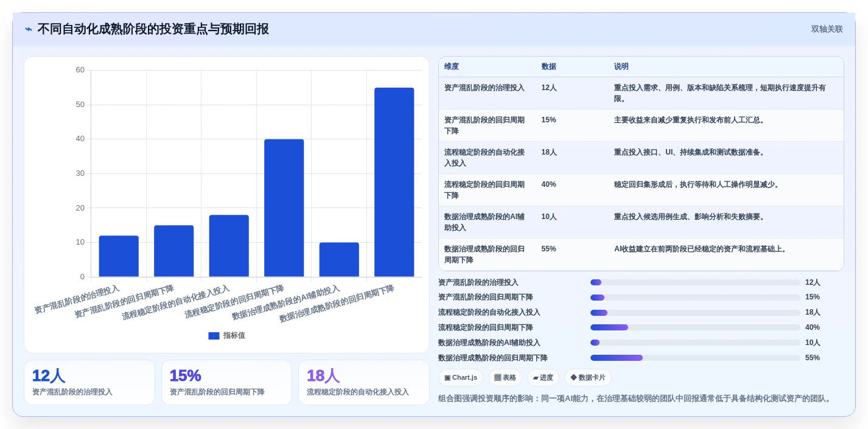Click the 数据 column header
Screen dimensions: 868x429
[549, 66]
